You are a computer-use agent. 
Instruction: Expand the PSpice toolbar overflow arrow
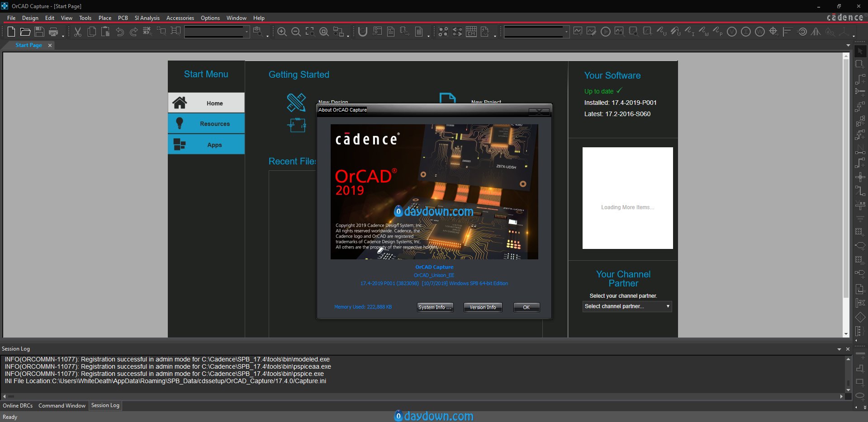(x=854, y=35)
